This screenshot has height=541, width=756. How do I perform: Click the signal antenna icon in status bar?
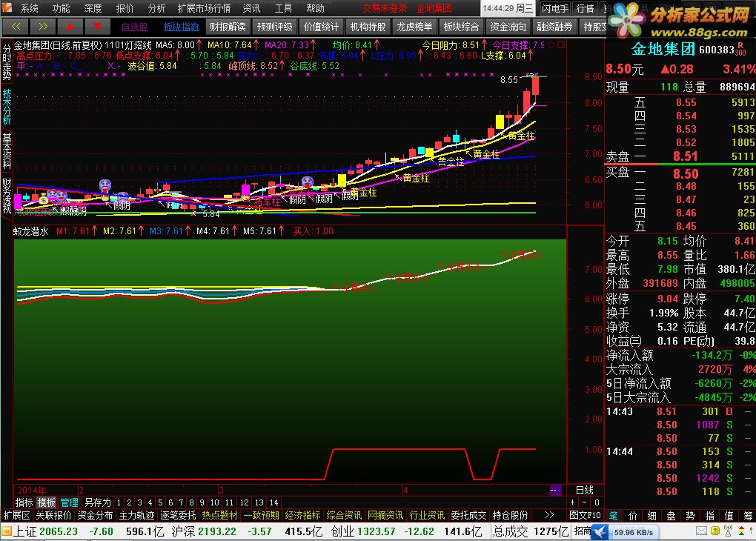coord(728,531)
